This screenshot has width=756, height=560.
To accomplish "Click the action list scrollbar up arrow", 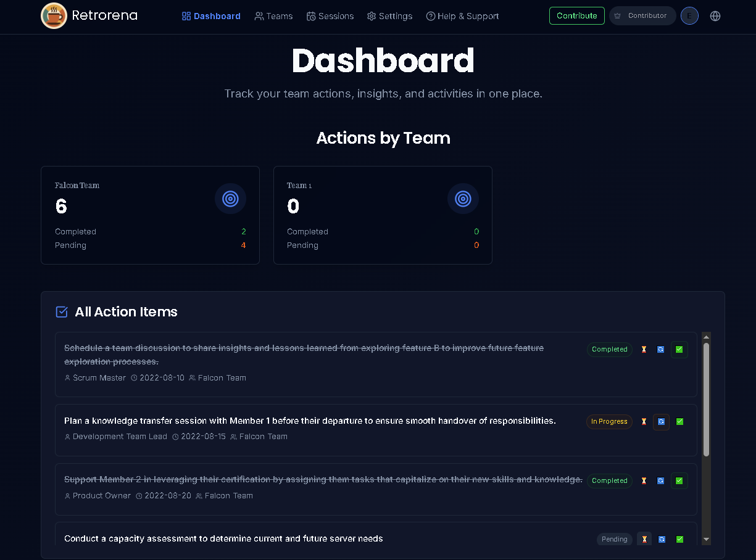I will coord(707,337).
